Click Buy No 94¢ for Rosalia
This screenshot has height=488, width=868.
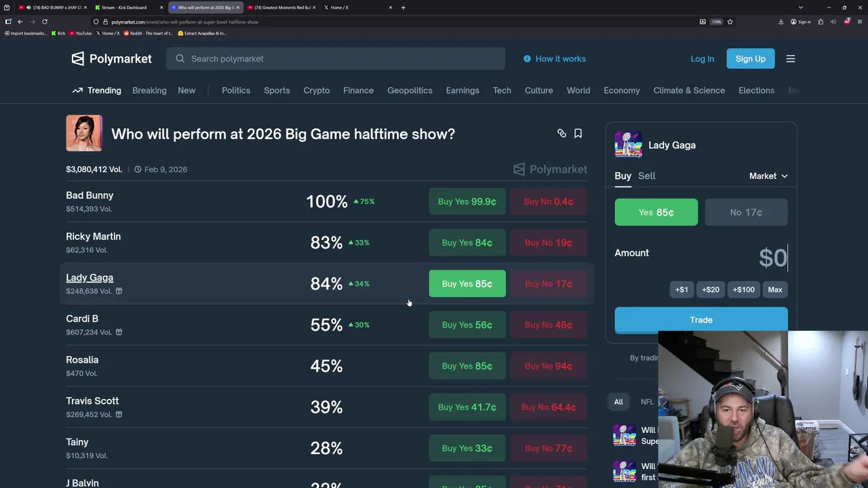(548, 366)
